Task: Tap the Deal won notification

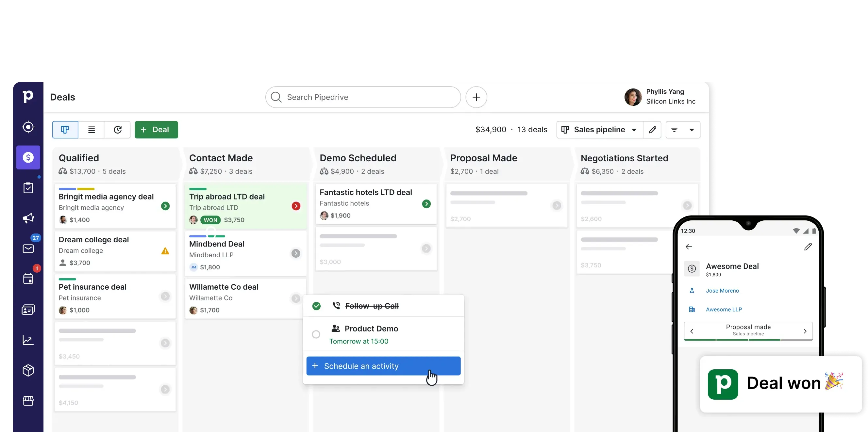Action: coord(781,384)
